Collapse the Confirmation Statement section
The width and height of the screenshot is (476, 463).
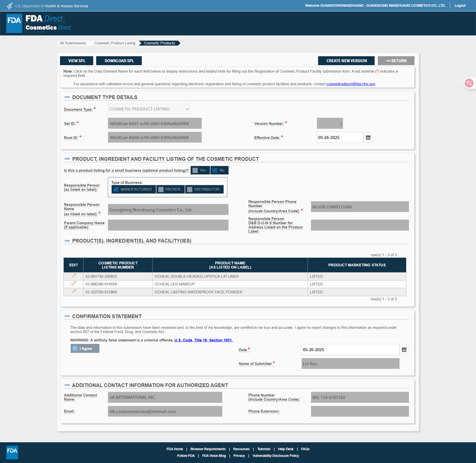(67, 316)
